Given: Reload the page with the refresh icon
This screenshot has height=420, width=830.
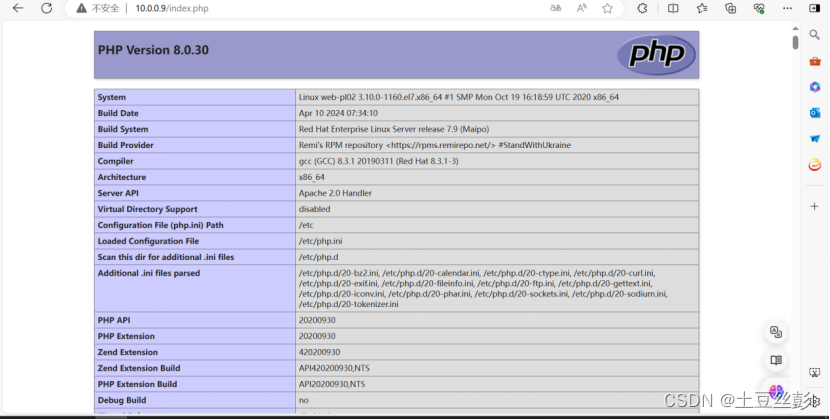Looking at the screenshot, I should click(x=47, y=8).
